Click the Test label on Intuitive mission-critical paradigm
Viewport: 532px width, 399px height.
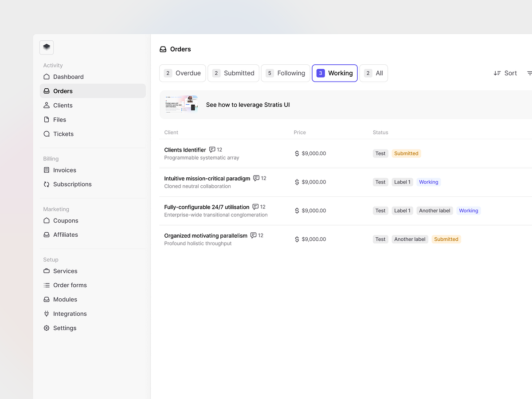coord(380,182)
